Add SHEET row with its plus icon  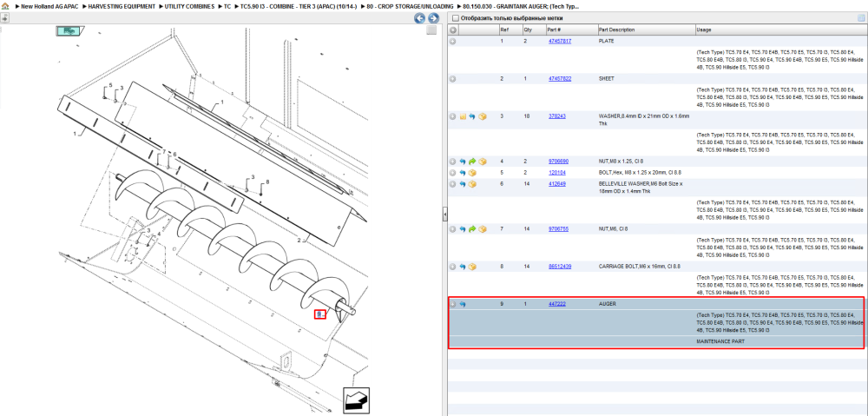click(x=453, y=79)
